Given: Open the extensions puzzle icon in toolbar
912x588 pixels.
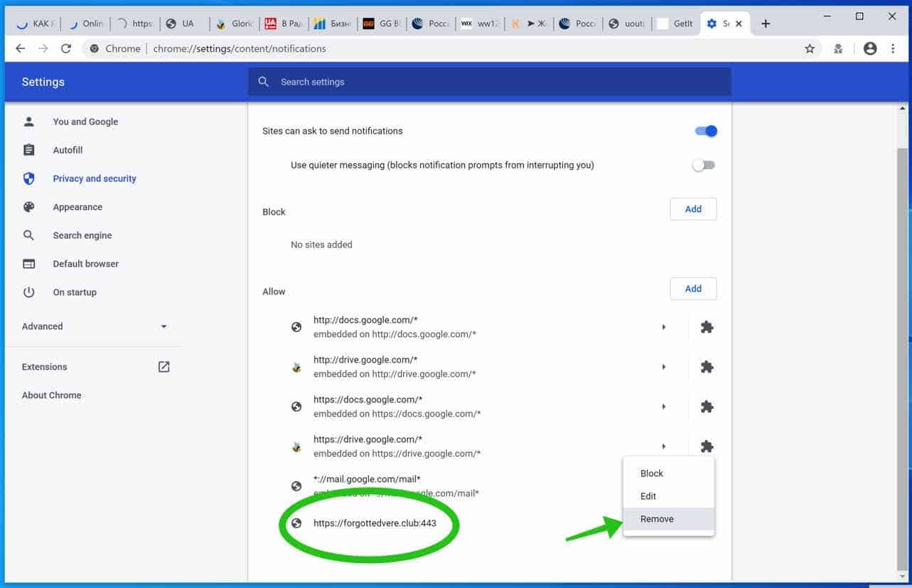Looking at the screenshot, I should [839, 48].
